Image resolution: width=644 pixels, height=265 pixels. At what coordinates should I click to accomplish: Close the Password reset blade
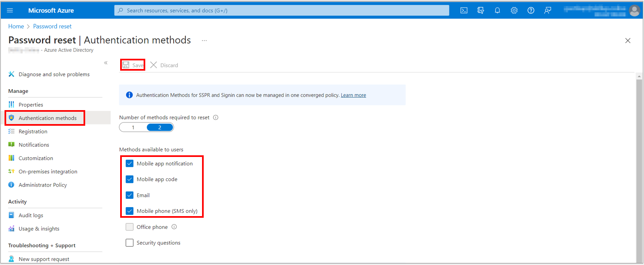[x=628, y=41]
